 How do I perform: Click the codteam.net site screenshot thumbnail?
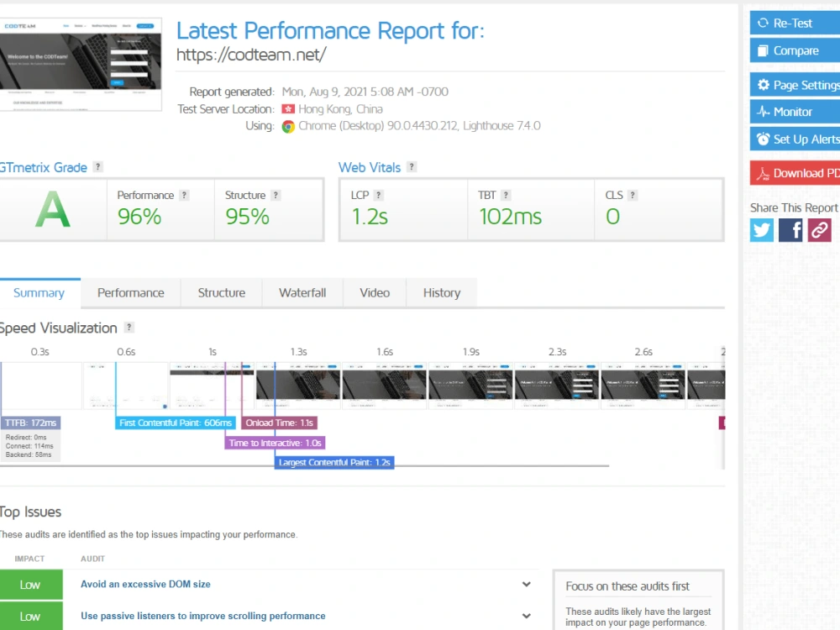tap(81, 65)
